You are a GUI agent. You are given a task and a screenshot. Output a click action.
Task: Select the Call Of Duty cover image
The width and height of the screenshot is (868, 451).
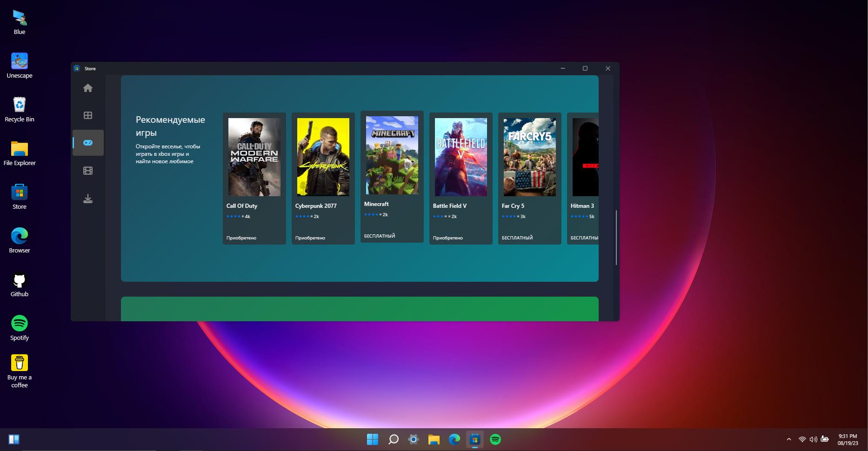click(x=254, y=157)
